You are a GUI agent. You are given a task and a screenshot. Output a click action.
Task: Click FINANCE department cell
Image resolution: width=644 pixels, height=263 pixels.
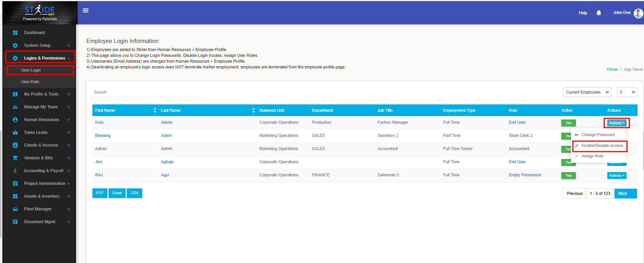pos(321,175)
